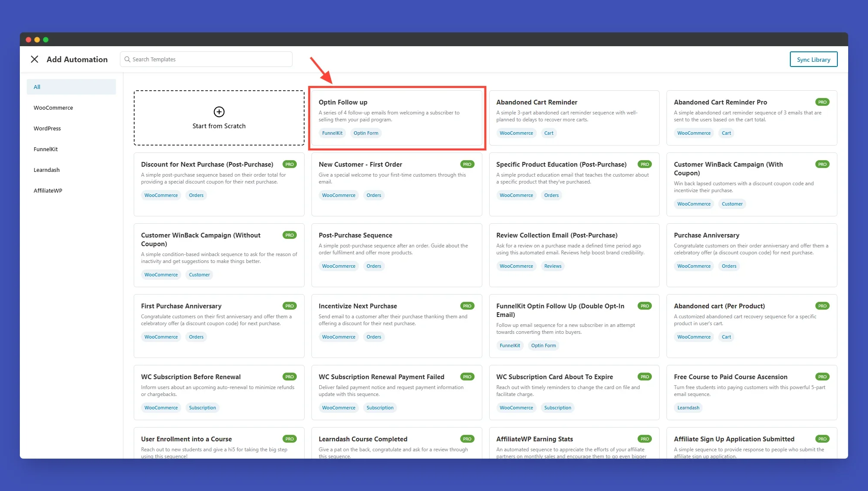Click the plus icon in Start from Scratch
Image resolution: width=868 pixels, height=491 pixels.
(219, 112)
